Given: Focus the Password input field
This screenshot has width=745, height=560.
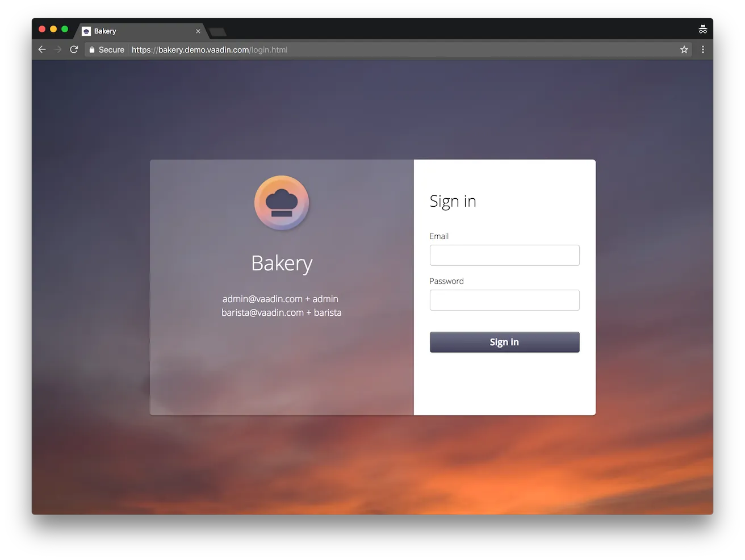Looking at the screenshot, I should [505, 300].
